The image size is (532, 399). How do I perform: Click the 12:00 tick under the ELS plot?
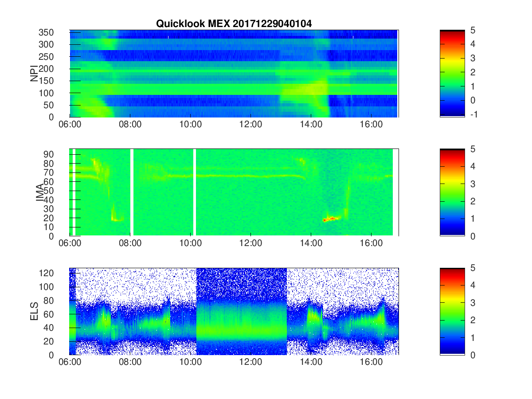tap(251, 362)
